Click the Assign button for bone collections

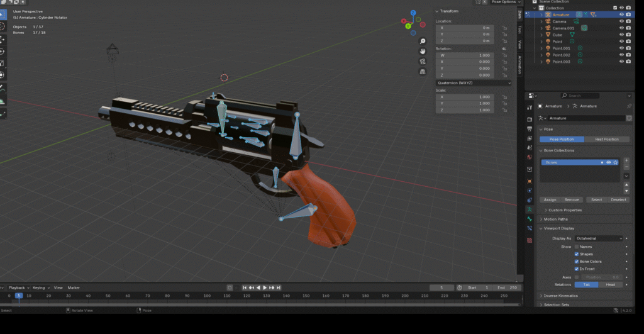click(x=550, y=199)
